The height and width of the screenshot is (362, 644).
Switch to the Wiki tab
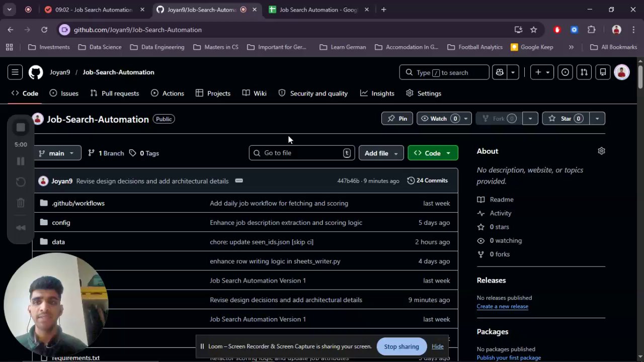254,94
